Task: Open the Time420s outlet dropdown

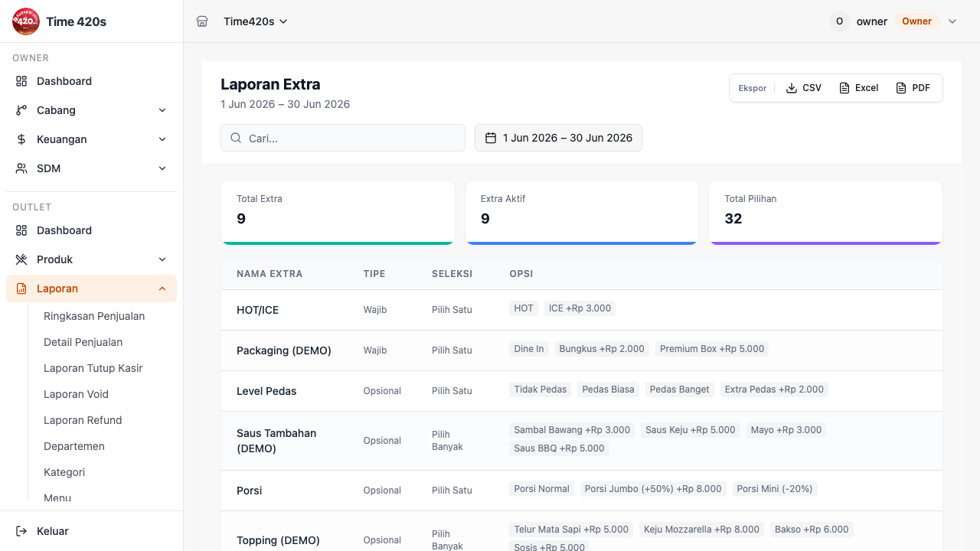Action: (x=256, y=21)
